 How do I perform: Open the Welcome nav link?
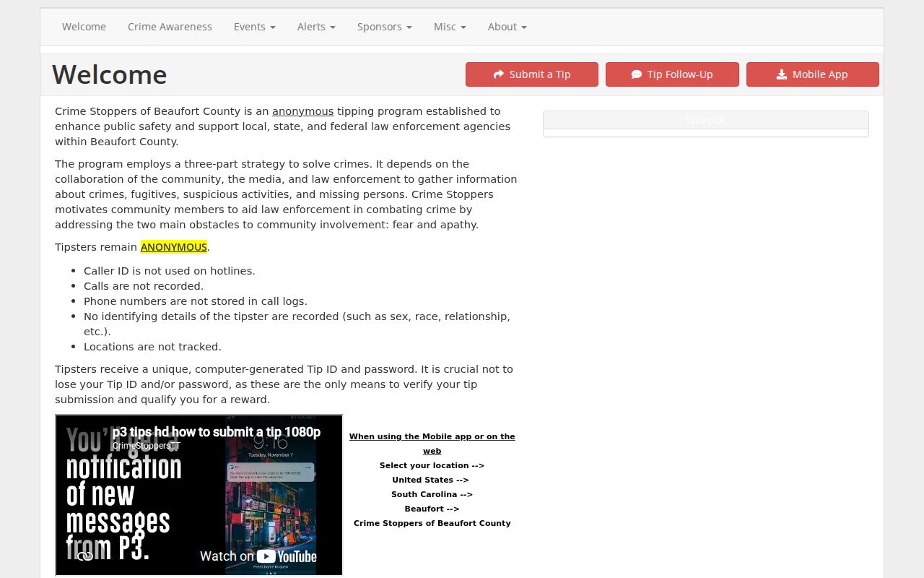tap(84, 27)
